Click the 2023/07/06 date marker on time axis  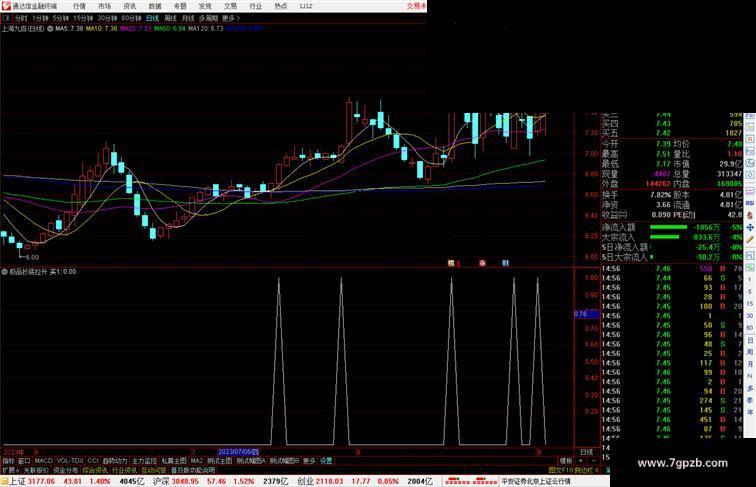pyautogui.click(x=239, y=452)
